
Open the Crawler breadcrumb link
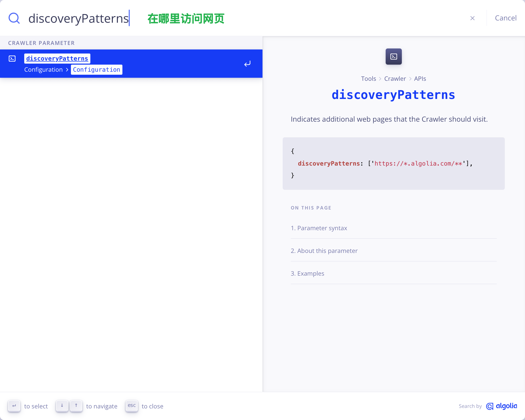(395, 79)
